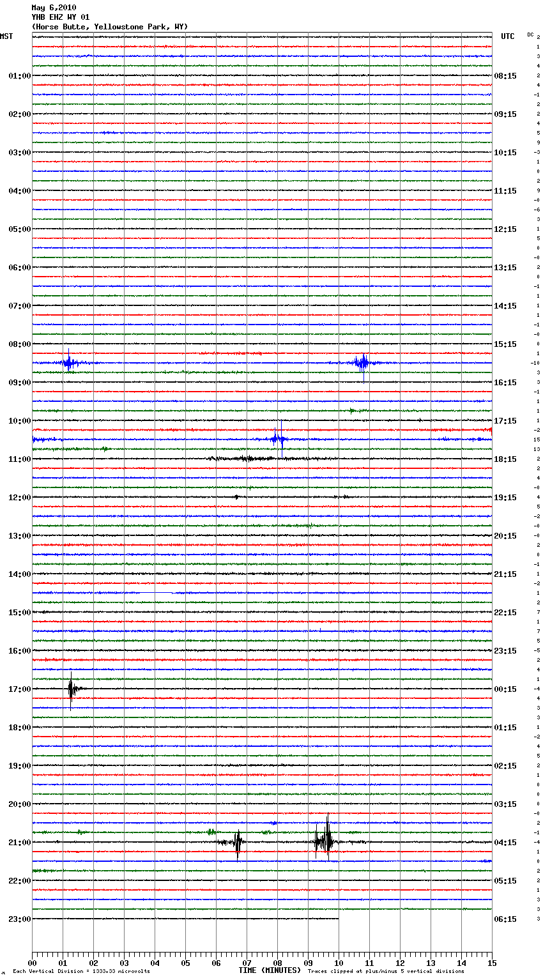Viewport: 543px width, 980px height.
Task: Click black 17:00 trace event near minute 01
Action: pyautogui.click(x=72, y=690)
